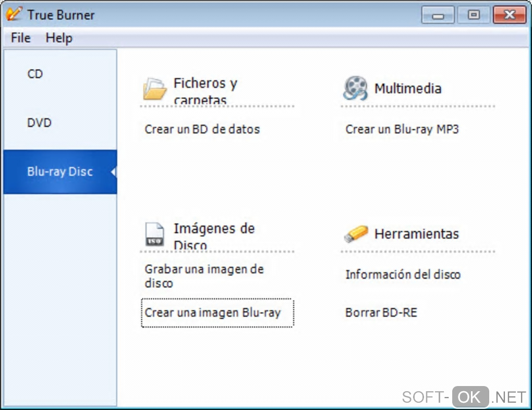Switch to the DVD tab

coord(61,122)
